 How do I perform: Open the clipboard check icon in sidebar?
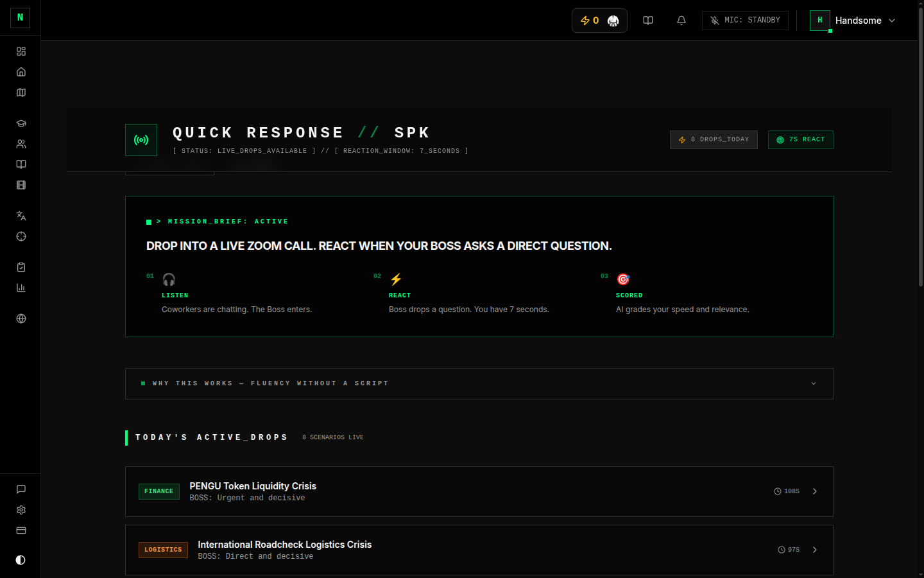pyautogui.click(x=21, y=267)
